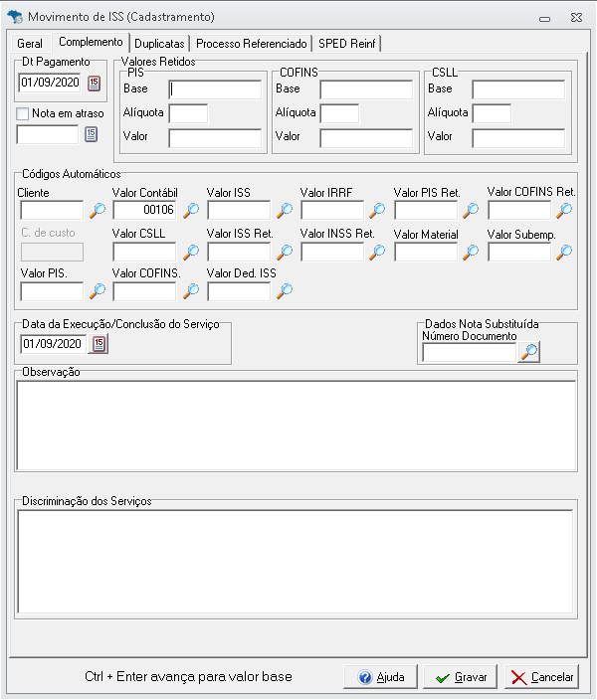The image size is (597, 700).
Task: Click Valor Subemp. lookup magnifier
Action: 564,253
